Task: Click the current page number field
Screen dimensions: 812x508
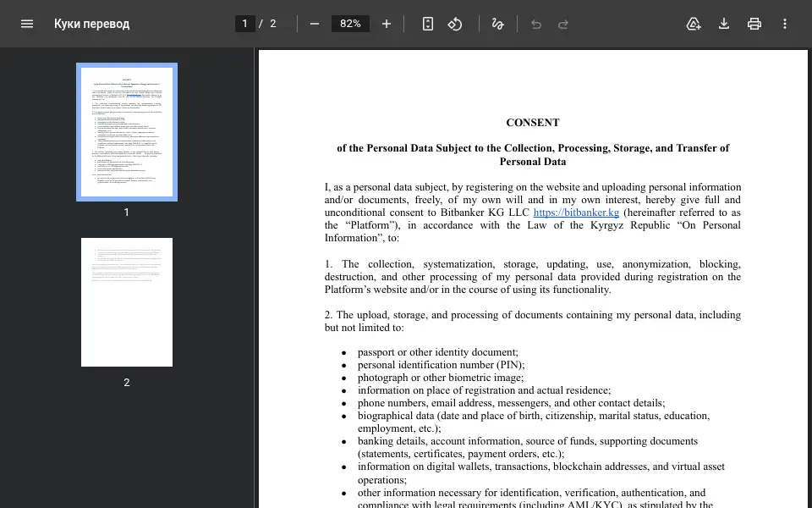Action: (x=245, y=24)
